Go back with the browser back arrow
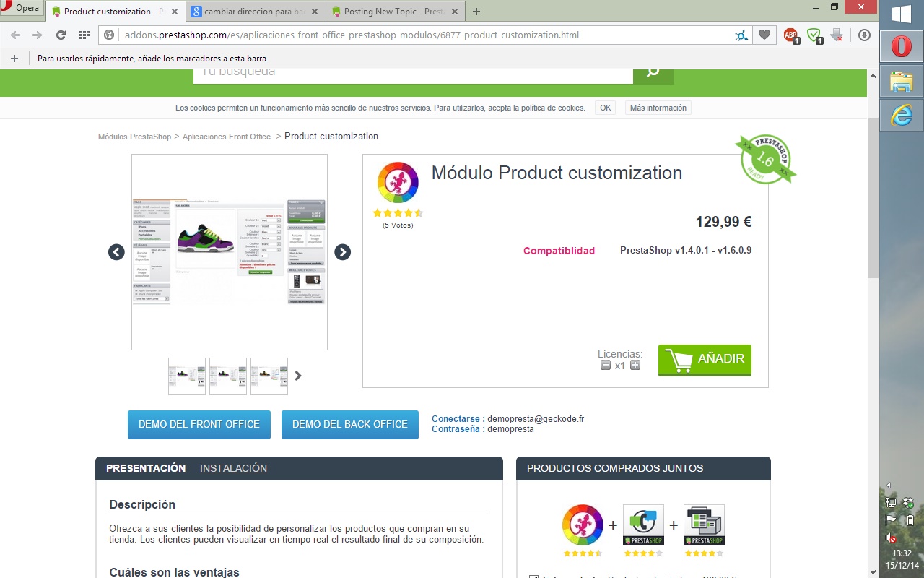924x578 pixels. 15,35
